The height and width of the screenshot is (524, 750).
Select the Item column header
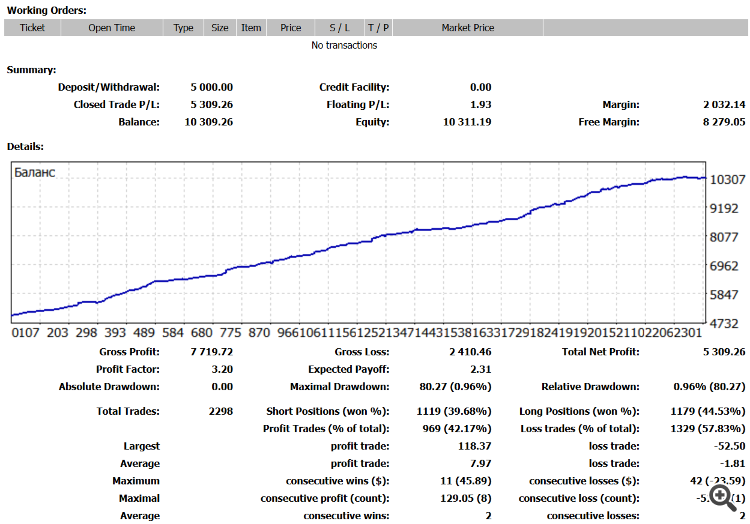pos(251,28)
